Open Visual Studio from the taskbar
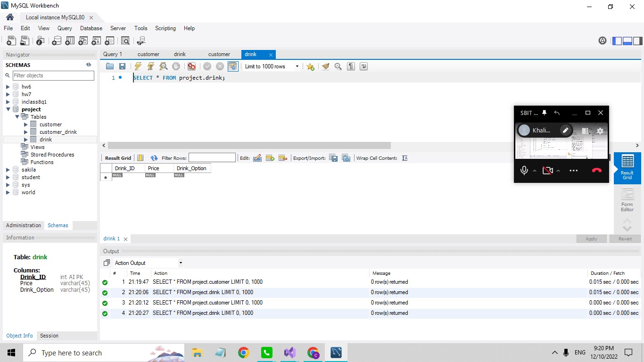This screenshot has height=362, width=644. (x=289, y=353)
